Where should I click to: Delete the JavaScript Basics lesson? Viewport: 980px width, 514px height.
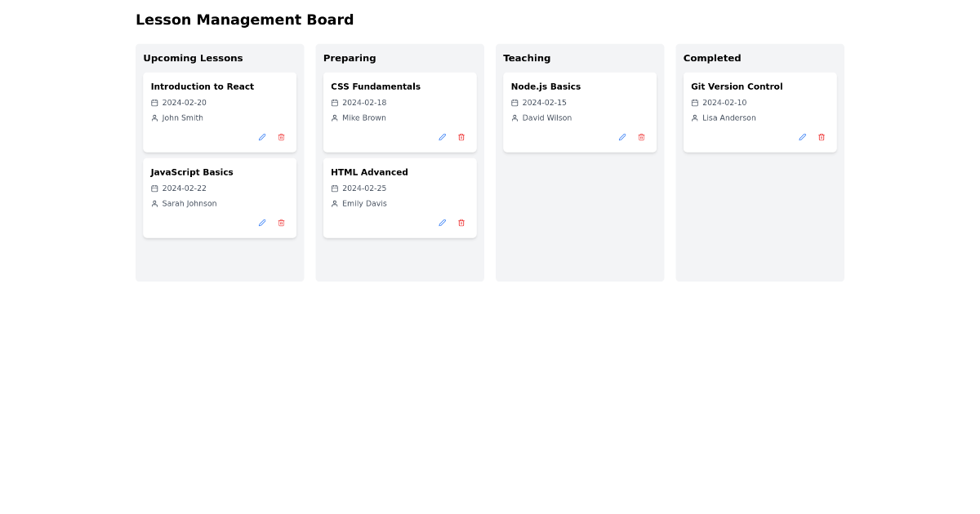tap(281, 223)
